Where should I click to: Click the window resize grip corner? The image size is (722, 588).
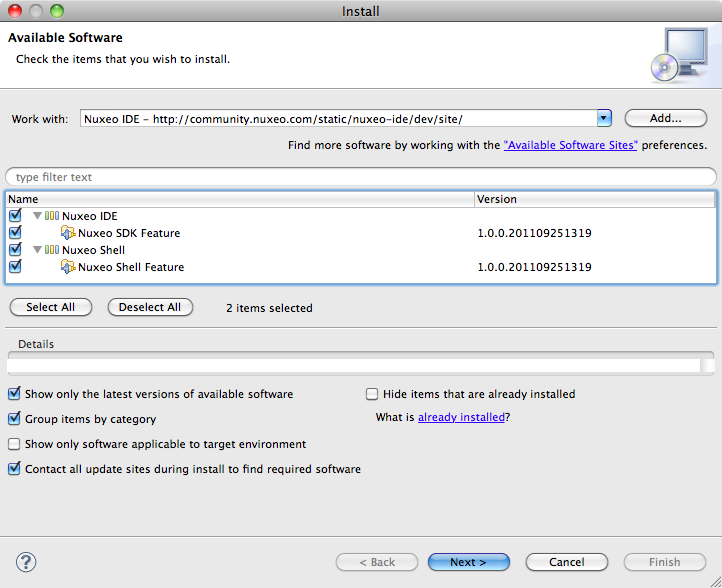716,581
